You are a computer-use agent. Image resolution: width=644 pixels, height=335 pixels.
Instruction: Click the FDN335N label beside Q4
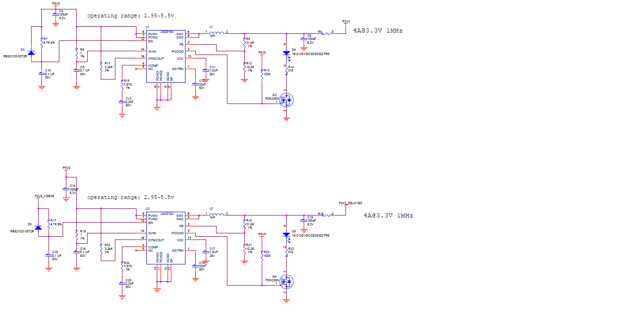[272, 280]
